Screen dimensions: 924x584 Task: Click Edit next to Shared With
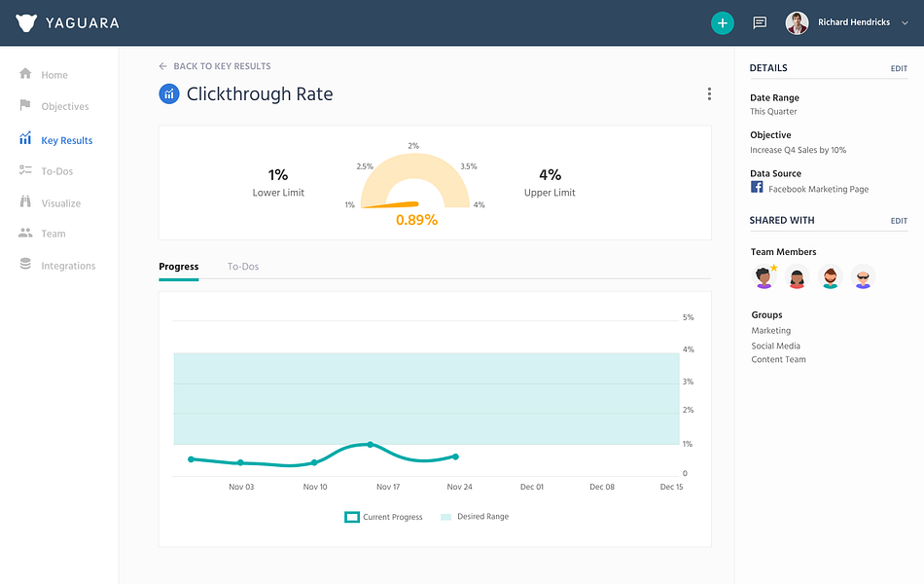[x=899, y=221]
